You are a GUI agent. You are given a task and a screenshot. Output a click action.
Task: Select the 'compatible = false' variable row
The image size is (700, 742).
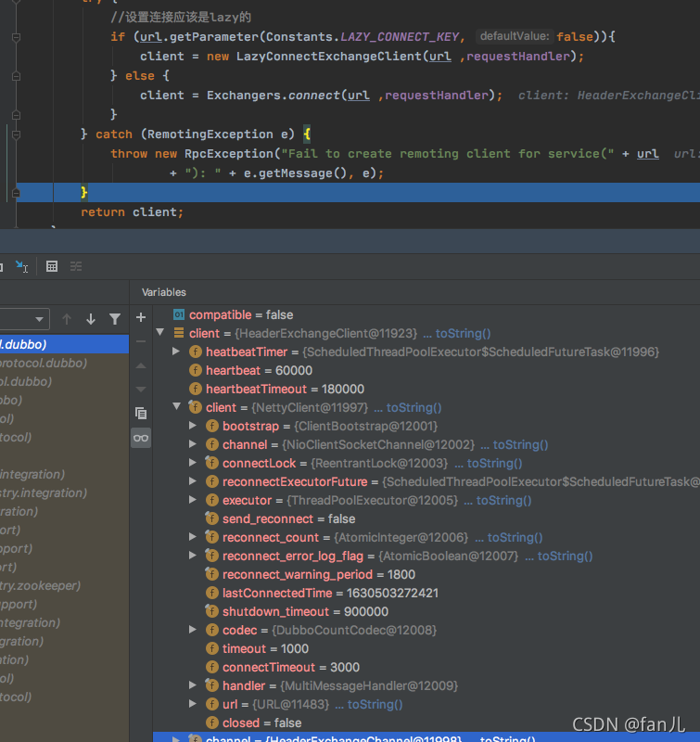426,314
